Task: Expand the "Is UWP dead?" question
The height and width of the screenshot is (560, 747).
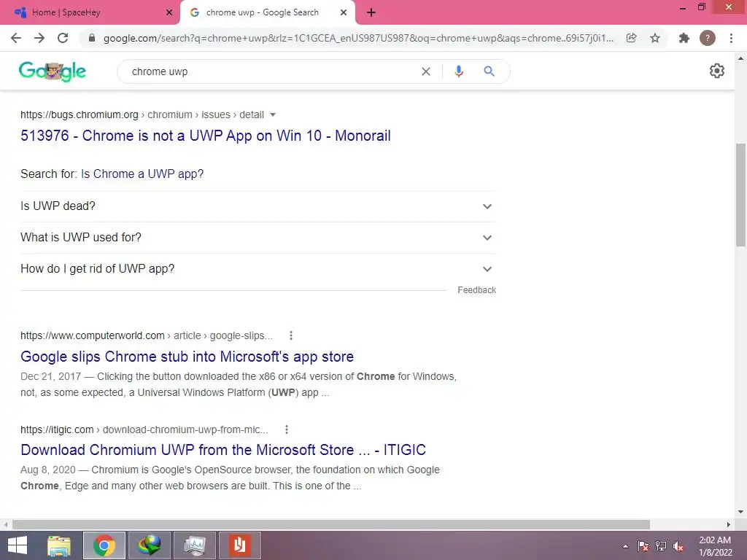Action: pyautogui.click(x=258, y=206)
